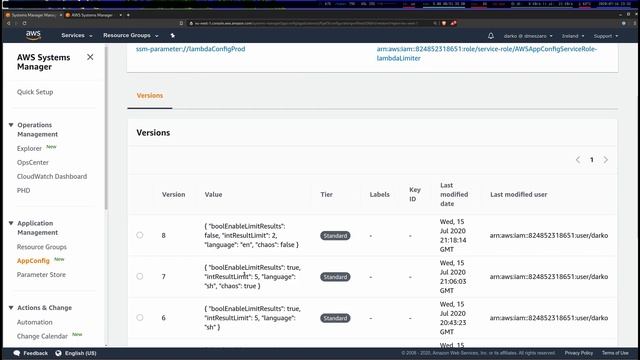The image size is (640, 360).
Task: Click the Feedback button in footer
Action: click(x=31, y=353)
